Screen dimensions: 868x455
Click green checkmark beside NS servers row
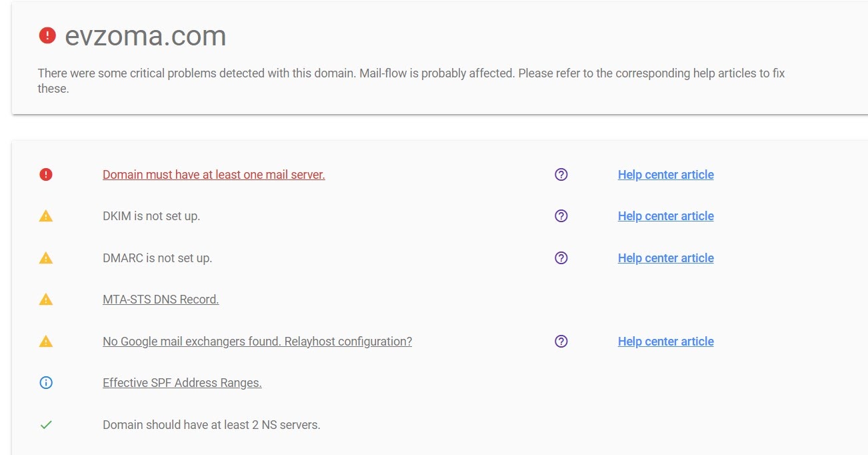pyautogui.click(x=45, y=425)
